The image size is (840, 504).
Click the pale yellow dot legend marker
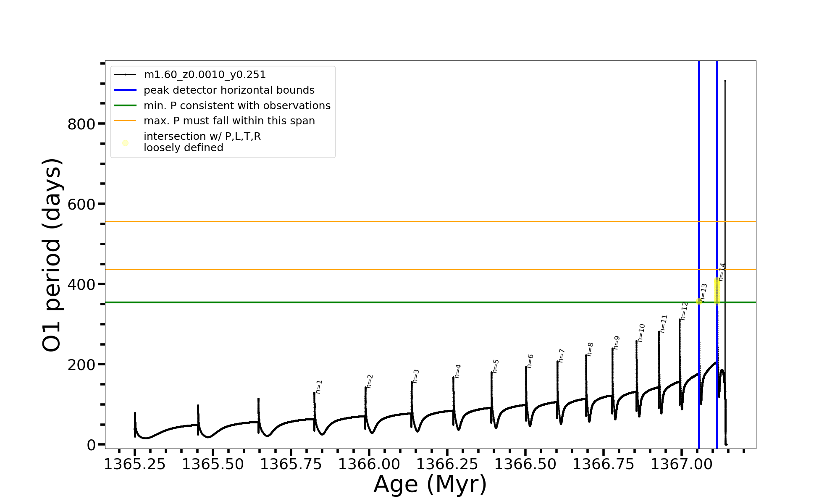click(x=125, y=143)
